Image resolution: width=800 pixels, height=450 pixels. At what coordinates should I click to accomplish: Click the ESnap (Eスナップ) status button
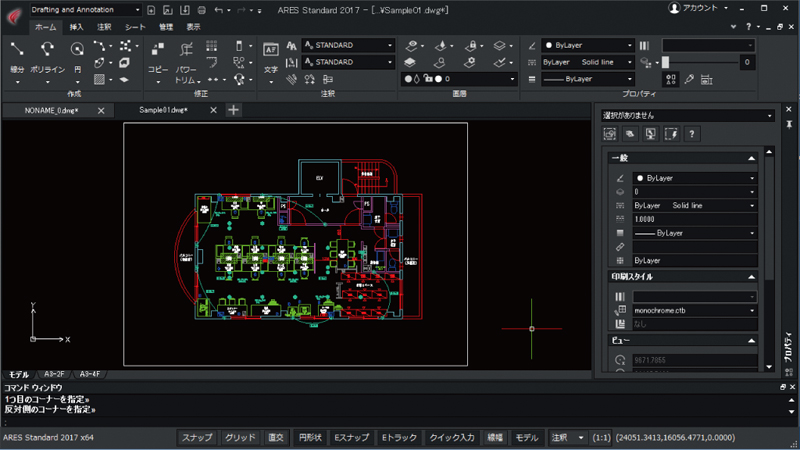(x=352, y=438)
